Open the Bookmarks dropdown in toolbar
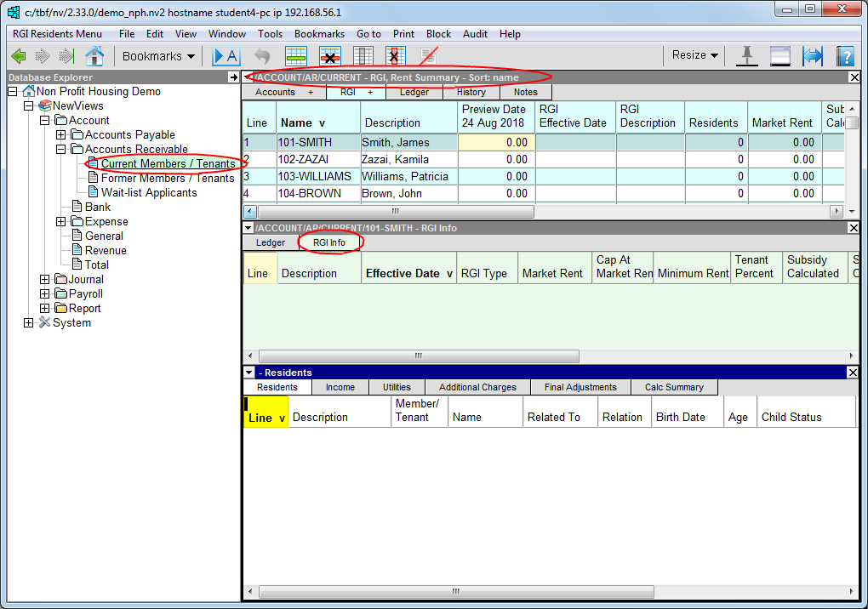The image size is (868, 609). coord(158,56)
